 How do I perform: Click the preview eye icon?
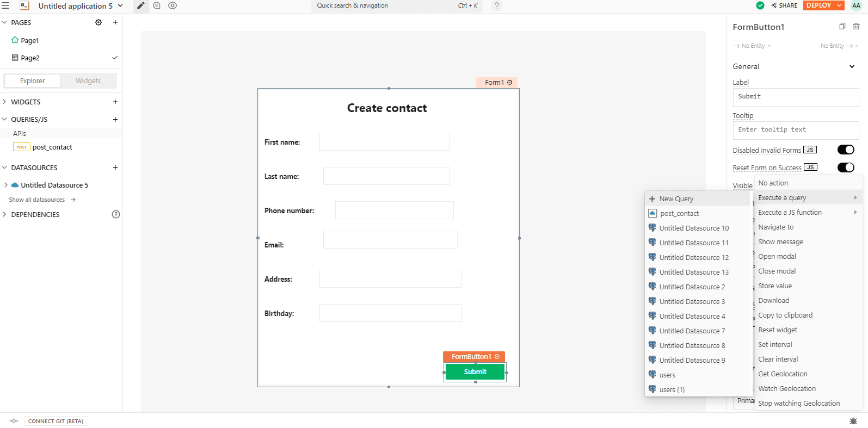pos(173,6)
